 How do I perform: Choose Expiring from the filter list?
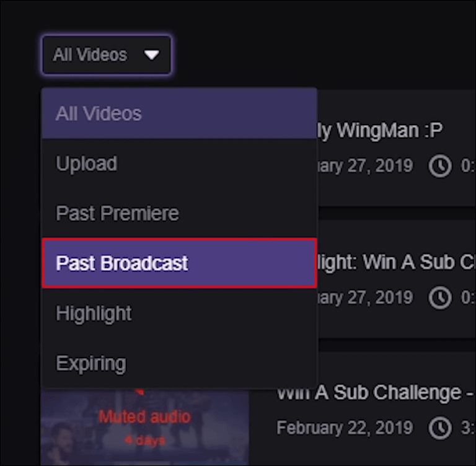coord(179,363)
